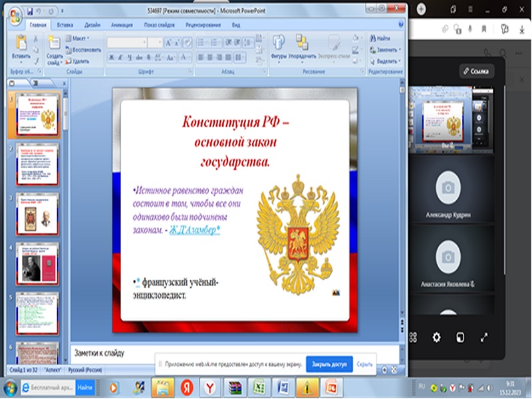Open the Заменить dropdown

386,49
